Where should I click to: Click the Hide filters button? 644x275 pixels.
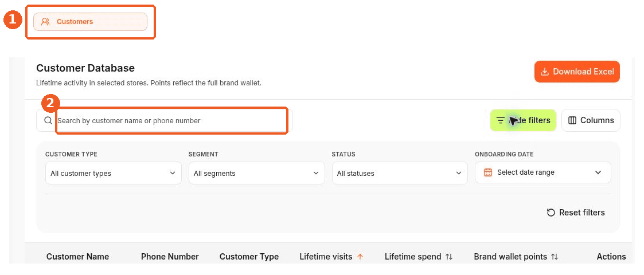523,120
